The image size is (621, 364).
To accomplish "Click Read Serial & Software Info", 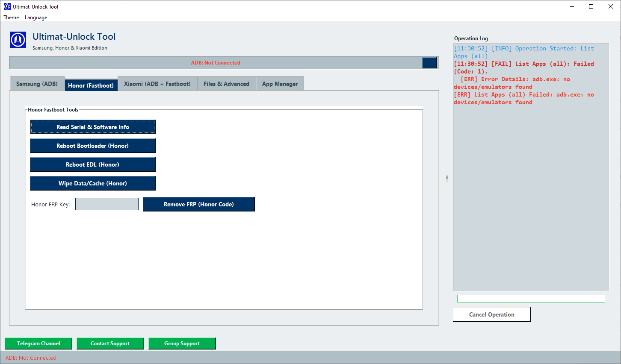I will [92, 127].
